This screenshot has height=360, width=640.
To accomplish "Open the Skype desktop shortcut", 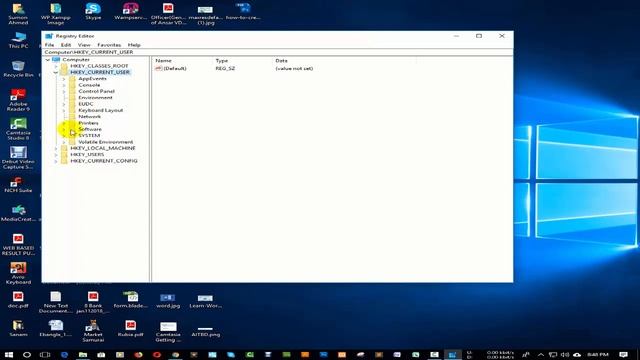I will pyautogui.click(x=93, y=12).
